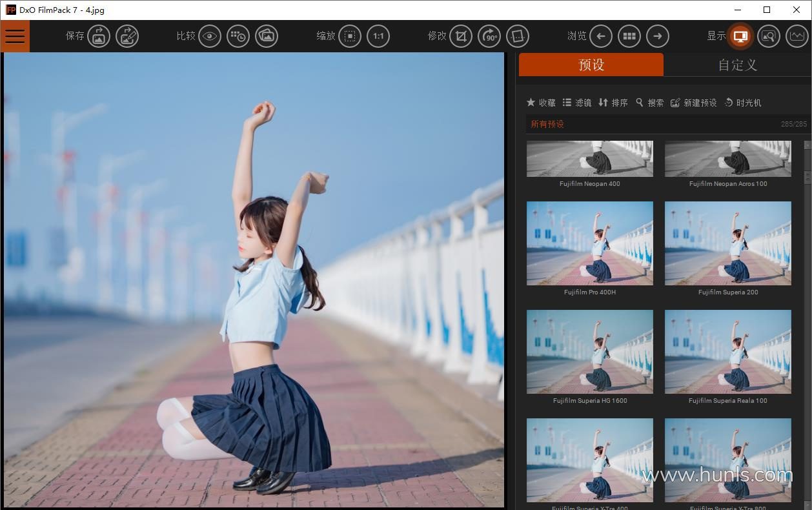Image resolution: width=812 pixels, height=510 pixels.
Task: Apply the Fujifilm Neopan Acros 100 preset
Action: click(728, 159)
